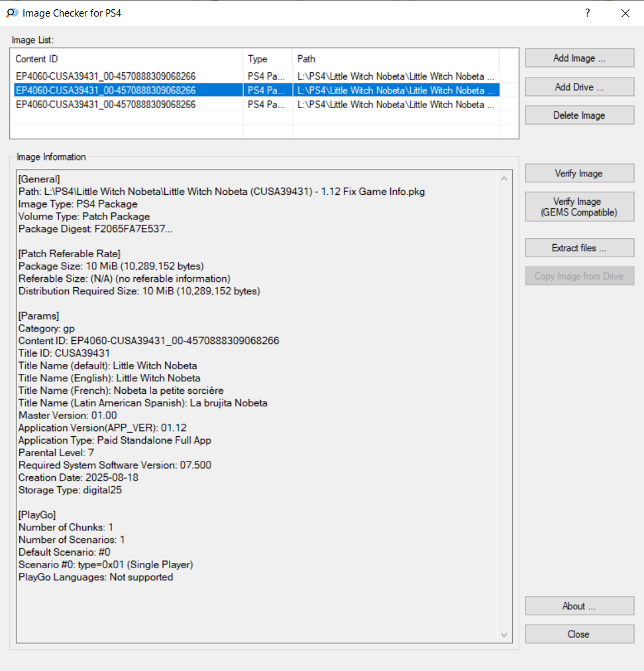This screenshot has height=671, width=644.
Task: Open the Extract files dialog
Action: click(580, 248)
